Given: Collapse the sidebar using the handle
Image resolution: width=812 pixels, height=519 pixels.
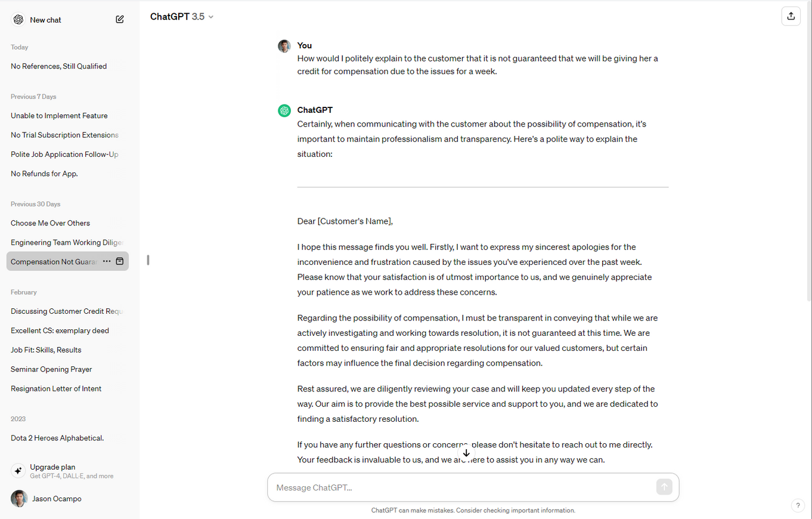Looking at the screenshot, I should (x=148, y=260).
